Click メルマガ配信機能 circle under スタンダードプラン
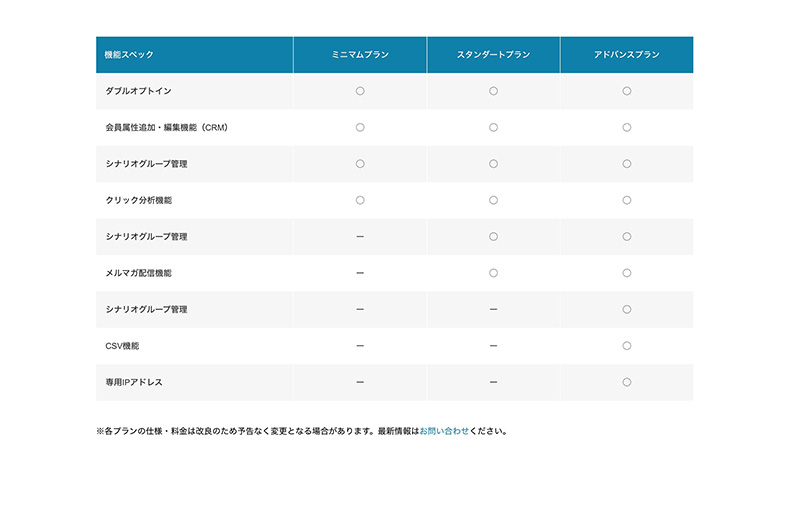This screenshot has width=790, height=515. (x=493, y=273)
